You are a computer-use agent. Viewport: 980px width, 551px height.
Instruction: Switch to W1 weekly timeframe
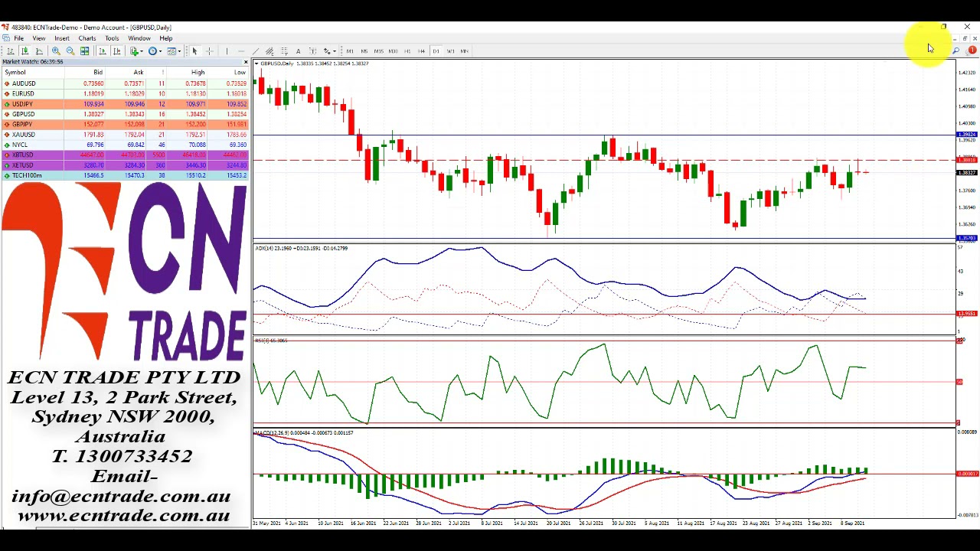tap(450, 51)
